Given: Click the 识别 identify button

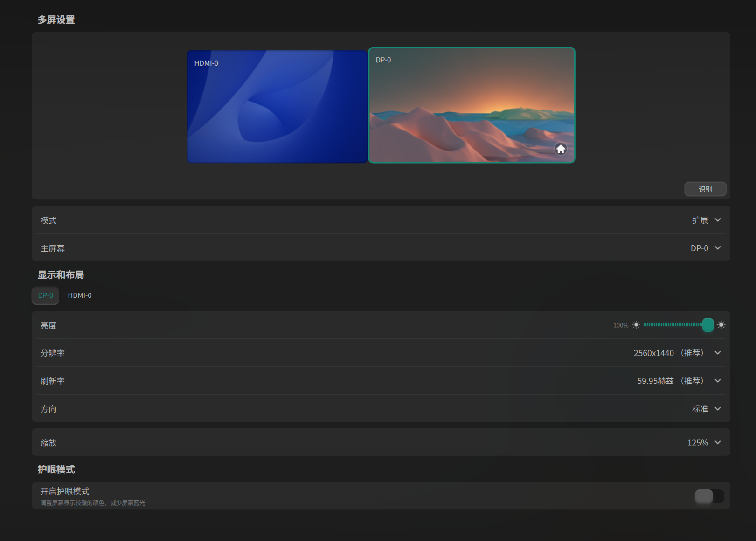Looking at the screenshot, I should tap(705, 189).
